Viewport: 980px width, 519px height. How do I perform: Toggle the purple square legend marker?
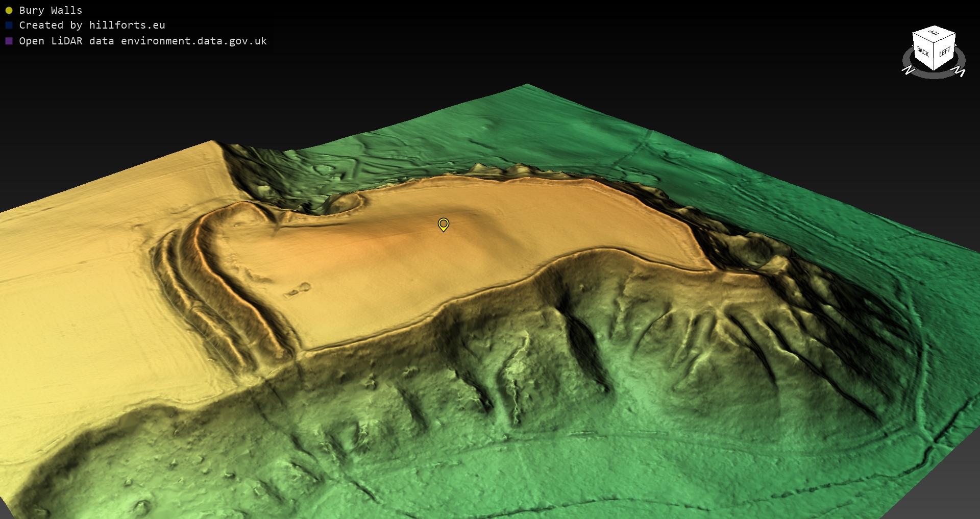(x=9, y=41)
